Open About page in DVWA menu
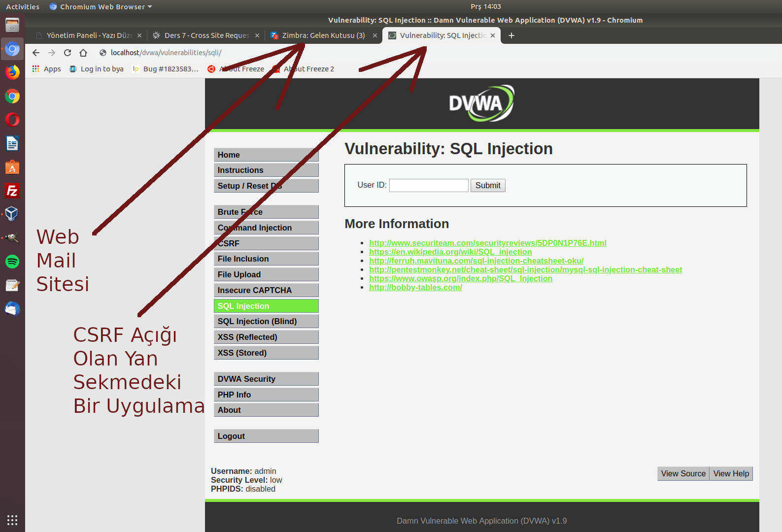The image size is (782, 532). [x=266, y=410]
